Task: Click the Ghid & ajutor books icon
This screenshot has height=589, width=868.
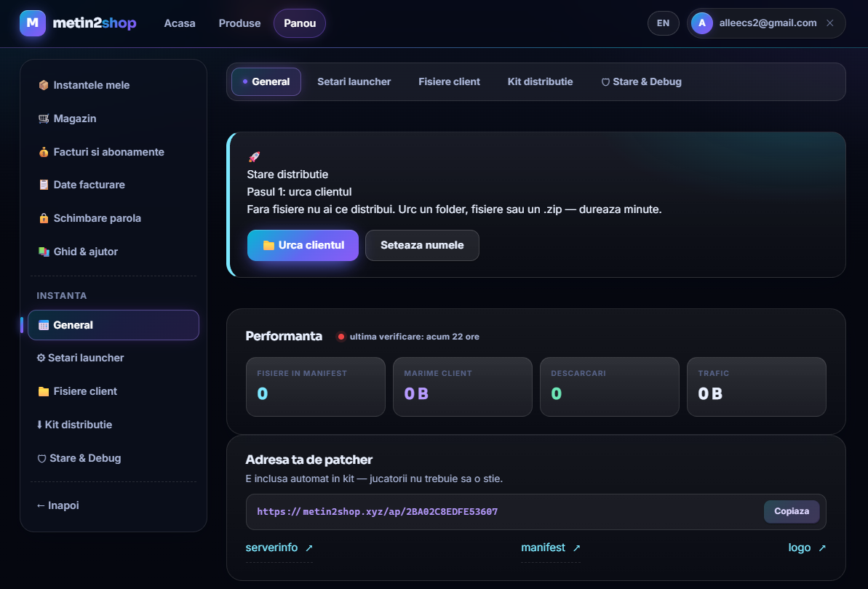Action: (x=43, y=252)
